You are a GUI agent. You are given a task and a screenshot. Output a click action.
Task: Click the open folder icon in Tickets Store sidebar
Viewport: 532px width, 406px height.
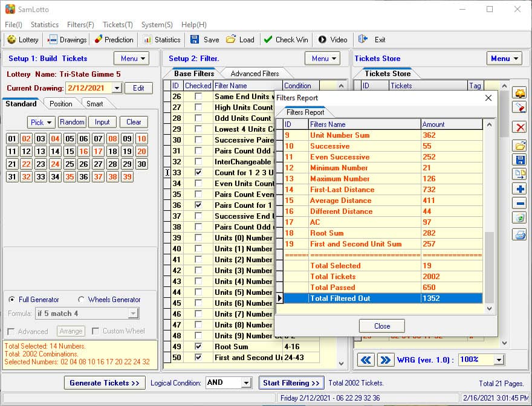[x=520, y=146]
